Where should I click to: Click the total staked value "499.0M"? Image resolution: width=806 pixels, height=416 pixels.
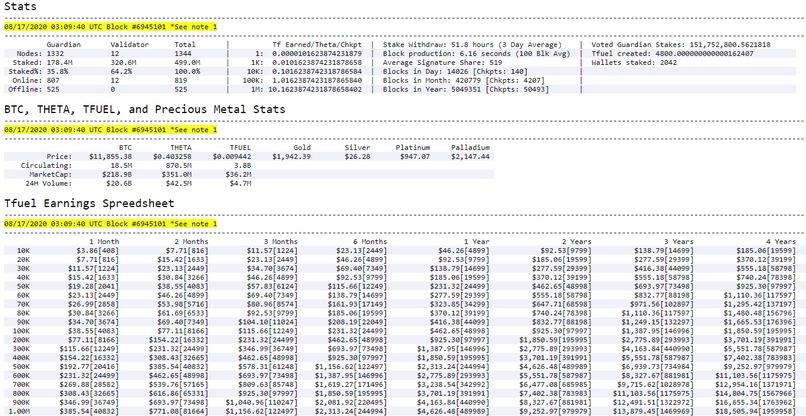pyautogui.click(x=187, y=62)
